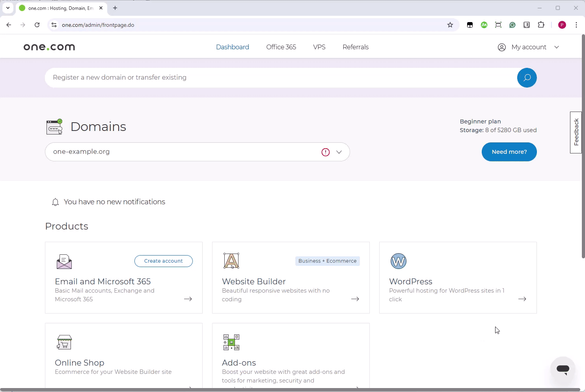Click the Add-ons product icon
Screen dimensions: 585x392
click(231, 342)
